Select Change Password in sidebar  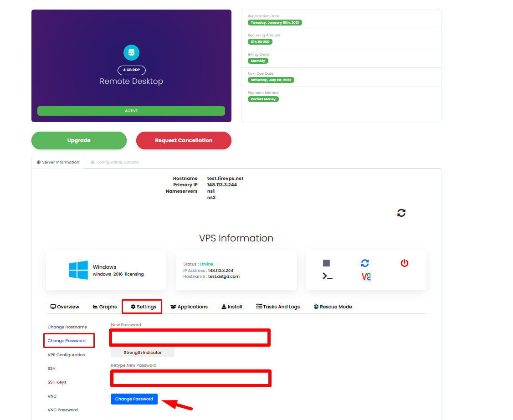pyautogui.click(x=67, y=341)
